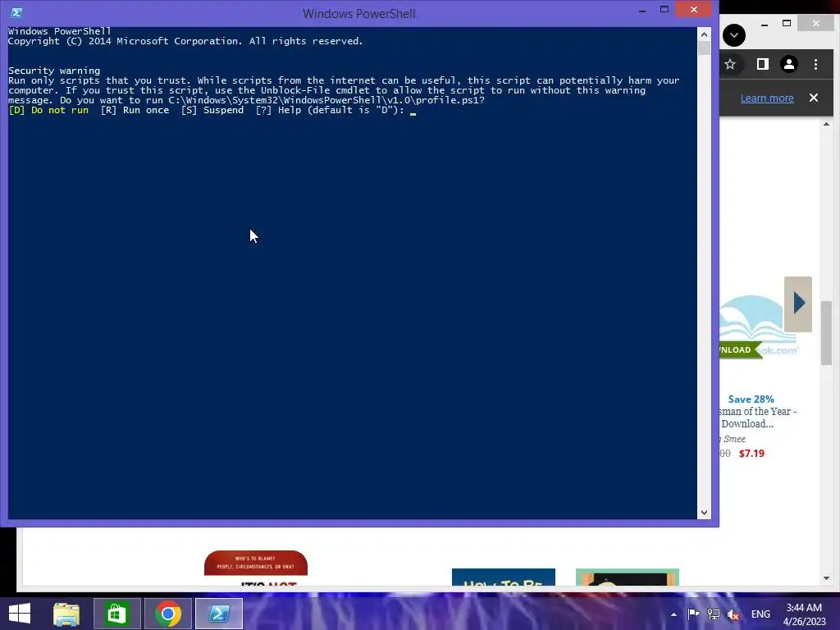This screenshot has width=840, height=630.
Task: Click the Security warning heading in PowerShell
Action: click(x=54, y=71)
